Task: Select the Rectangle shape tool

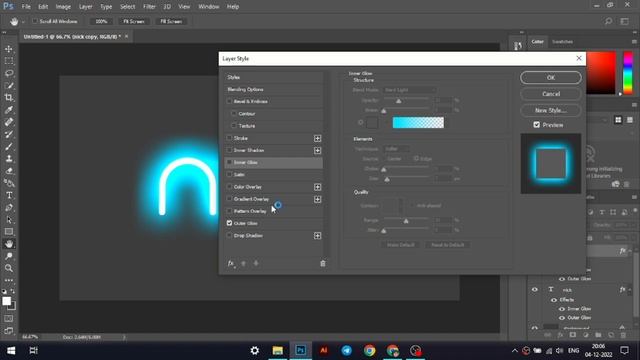Action: pyautogui.click(x=9, y=232)
